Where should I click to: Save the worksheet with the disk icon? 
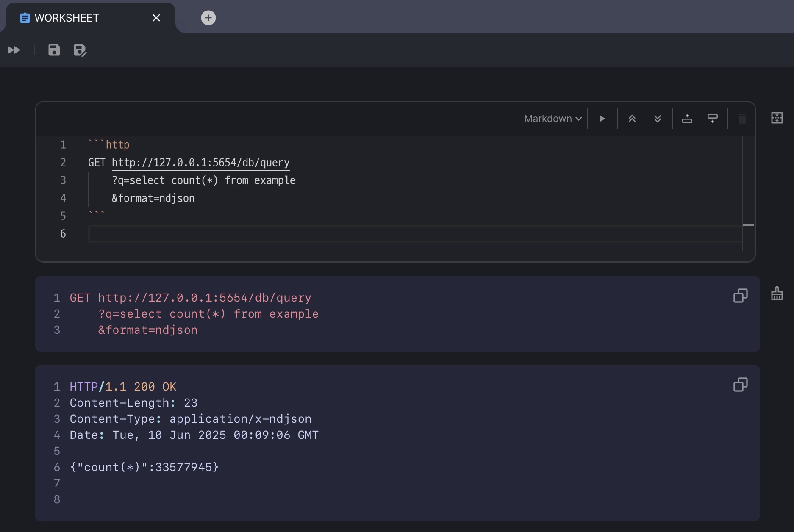(54, 50)
